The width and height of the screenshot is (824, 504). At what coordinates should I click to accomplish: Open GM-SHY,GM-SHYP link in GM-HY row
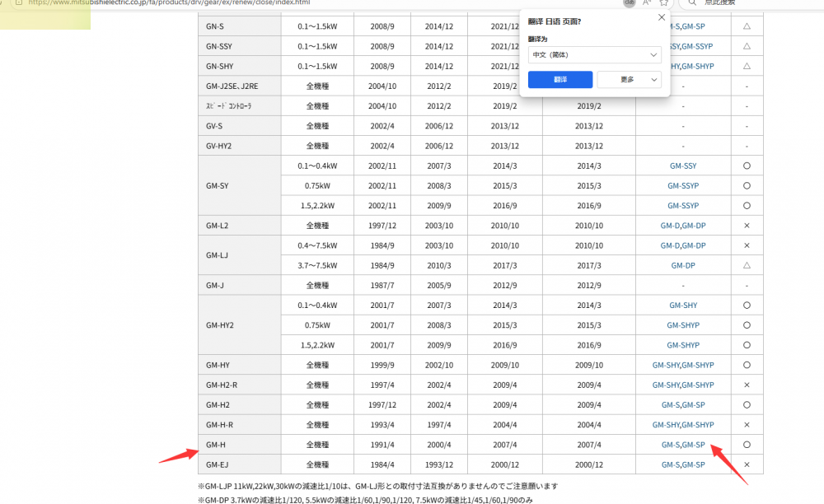(x=682, y=366)
